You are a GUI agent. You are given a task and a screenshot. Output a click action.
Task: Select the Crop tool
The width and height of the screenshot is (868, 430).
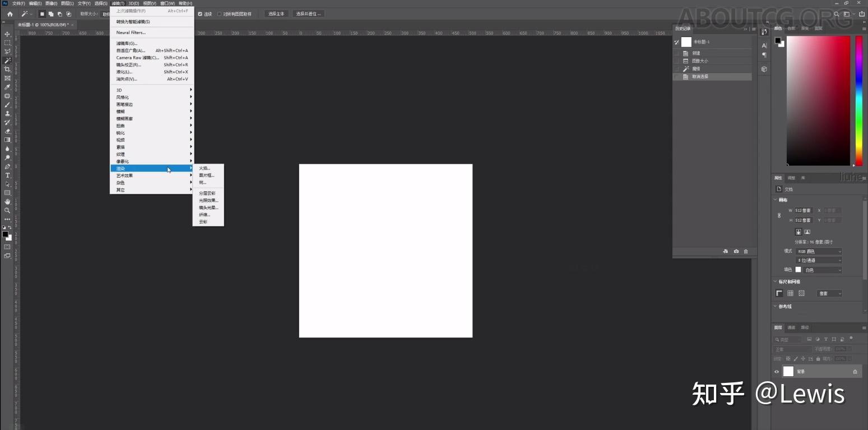(7, 70)
